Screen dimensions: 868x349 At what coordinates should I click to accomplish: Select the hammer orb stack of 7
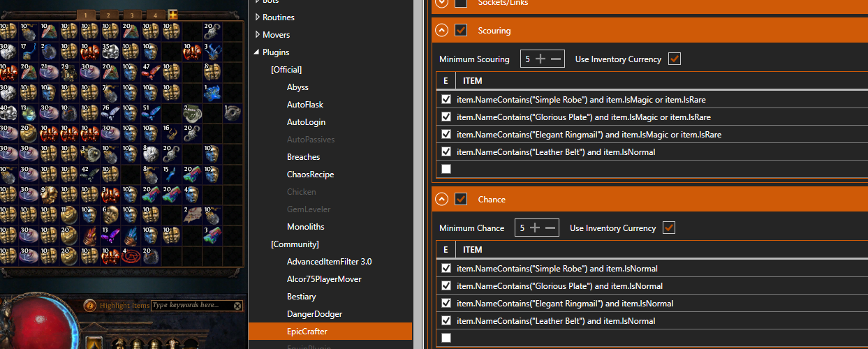pyautogui.click(x=112, y=92)
